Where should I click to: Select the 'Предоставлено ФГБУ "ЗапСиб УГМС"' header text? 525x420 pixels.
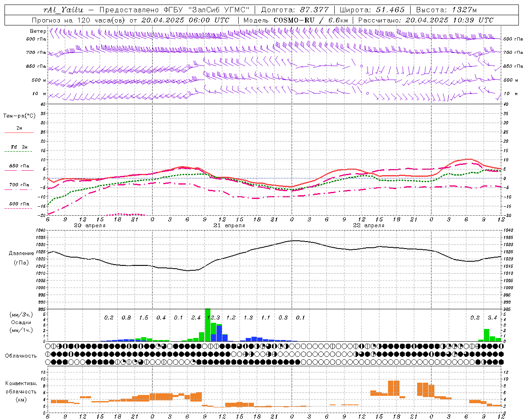[x=174, y=10]
